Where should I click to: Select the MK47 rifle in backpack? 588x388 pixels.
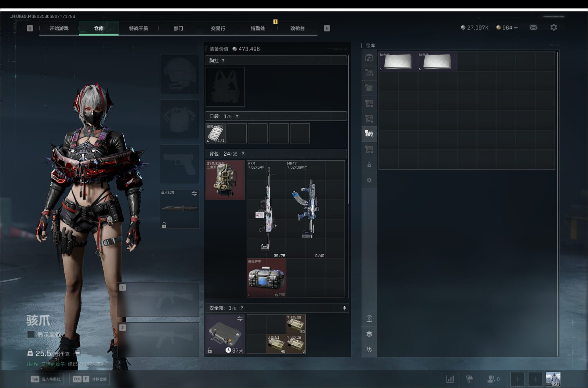click(305, 209)
